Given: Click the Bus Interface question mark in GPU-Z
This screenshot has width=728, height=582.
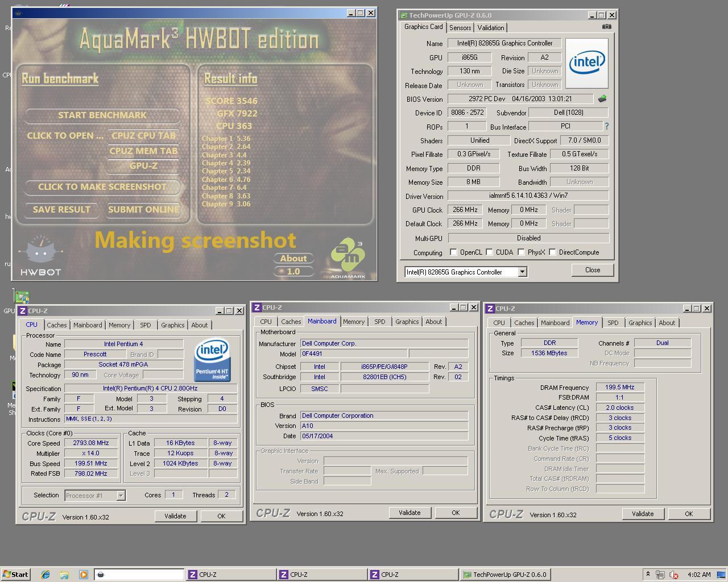Looking at the screenshot, I should click(606, 126).
